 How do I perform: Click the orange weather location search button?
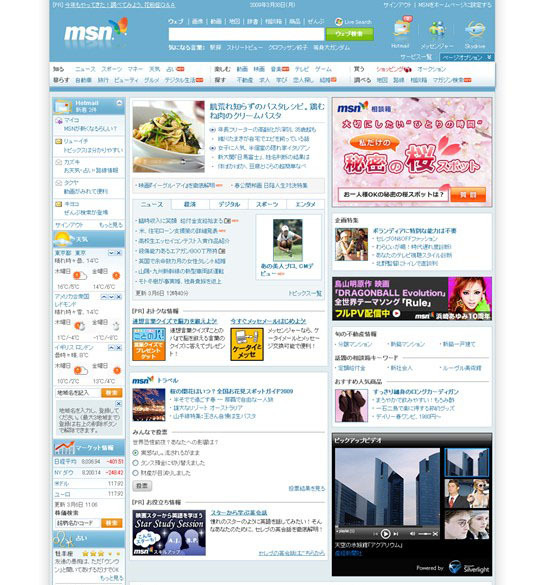tap(111, 393)
